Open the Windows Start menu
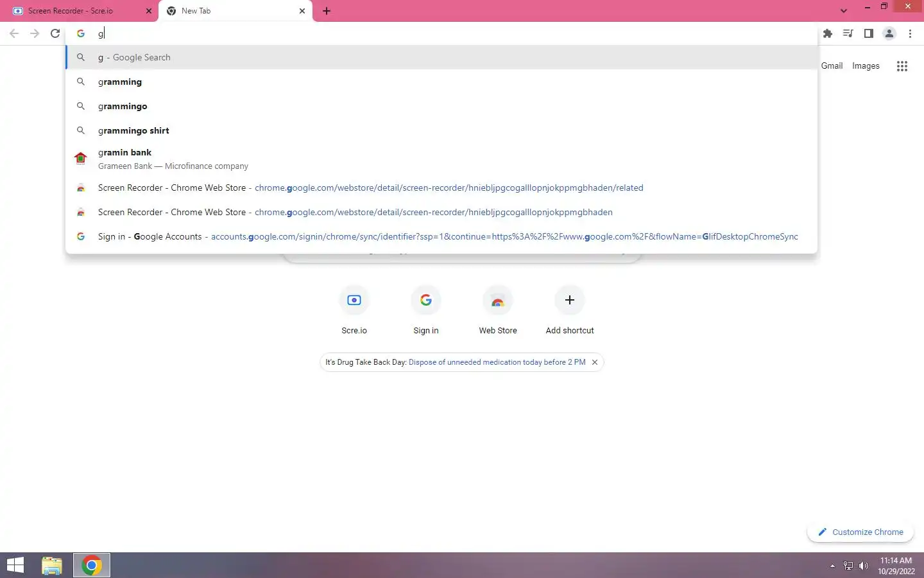 tap(15, 565)
